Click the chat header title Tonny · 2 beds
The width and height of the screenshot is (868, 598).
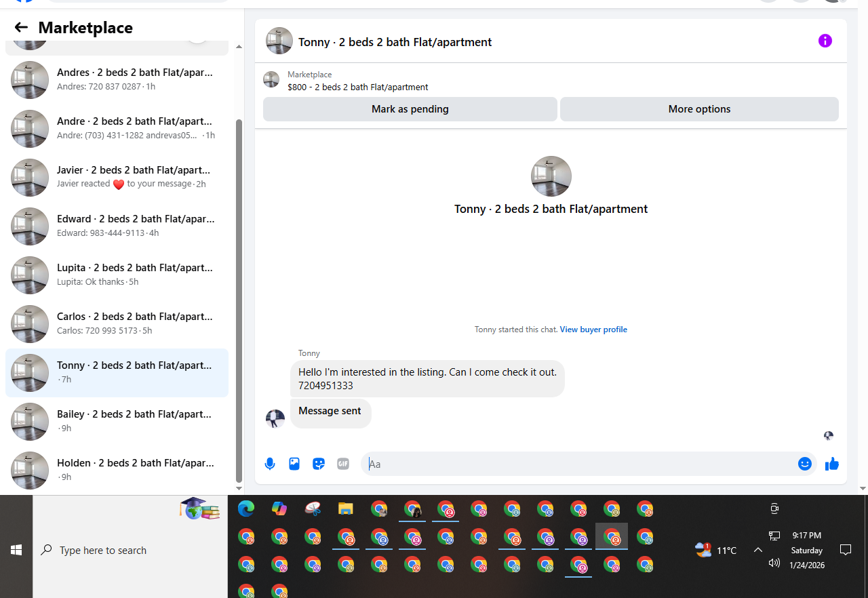[395, 42]
